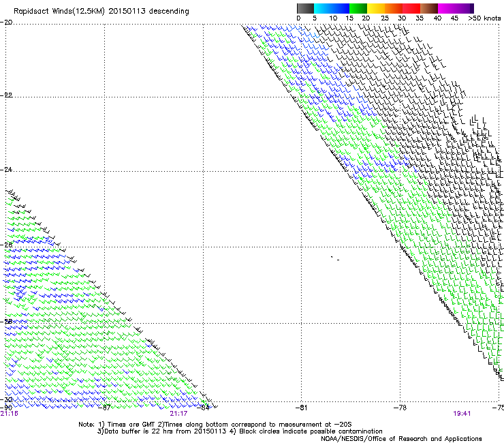Click the legend label '10'
The height and width of the screenshot is (443, 504).
click(x=333, y=18)
